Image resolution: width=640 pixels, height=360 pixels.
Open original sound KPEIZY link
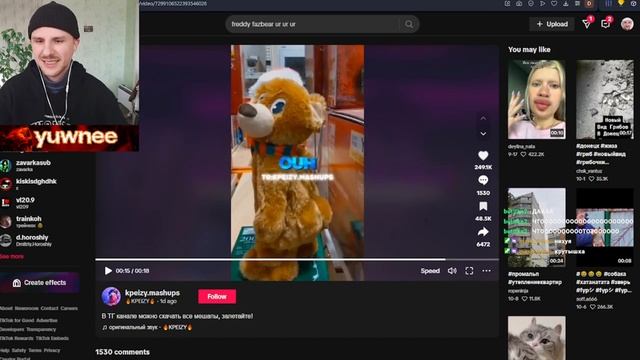pos(147,327)
